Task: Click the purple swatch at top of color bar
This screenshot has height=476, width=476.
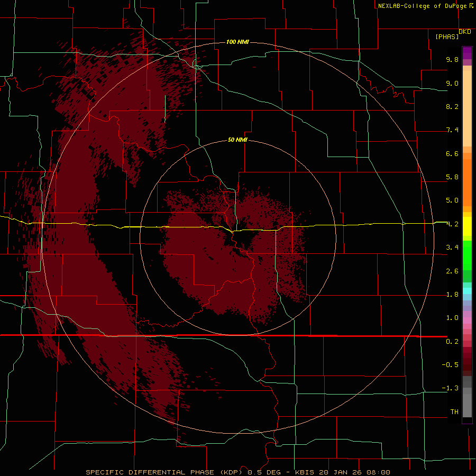Action: tap(467, 53)
